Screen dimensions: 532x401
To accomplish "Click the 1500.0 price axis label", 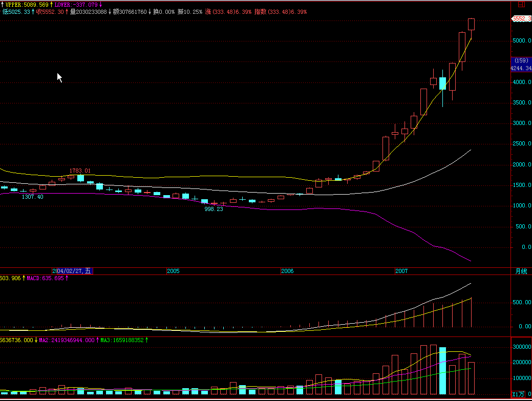I will click(x=522, y=185).
